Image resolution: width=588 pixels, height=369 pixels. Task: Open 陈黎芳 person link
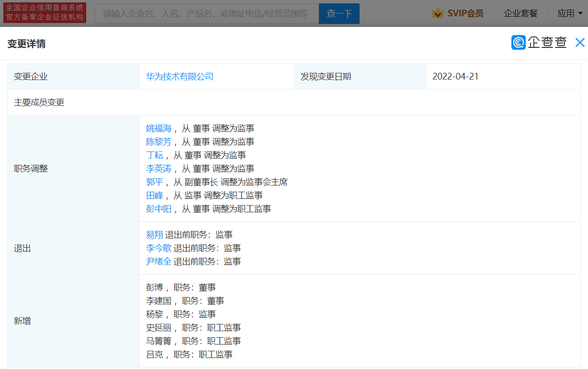158,142
